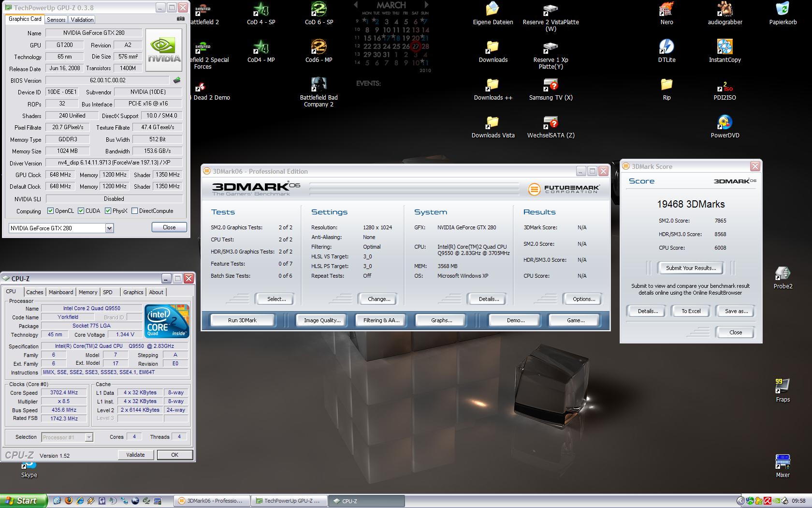The image size is (812, 508).
Task: Click the Validate button in CPU-Z
Action: click(135, 455)
